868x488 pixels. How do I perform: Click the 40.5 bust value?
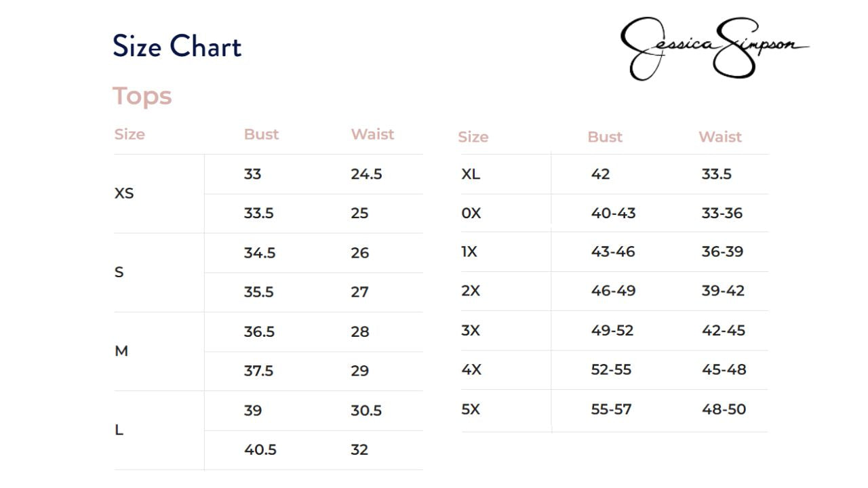(260, 449)
